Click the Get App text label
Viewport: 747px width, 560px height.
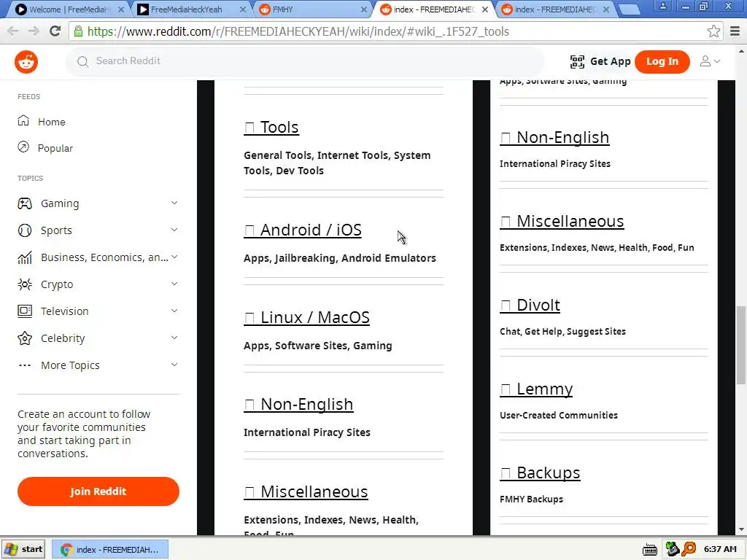click(x=611, y=61)
